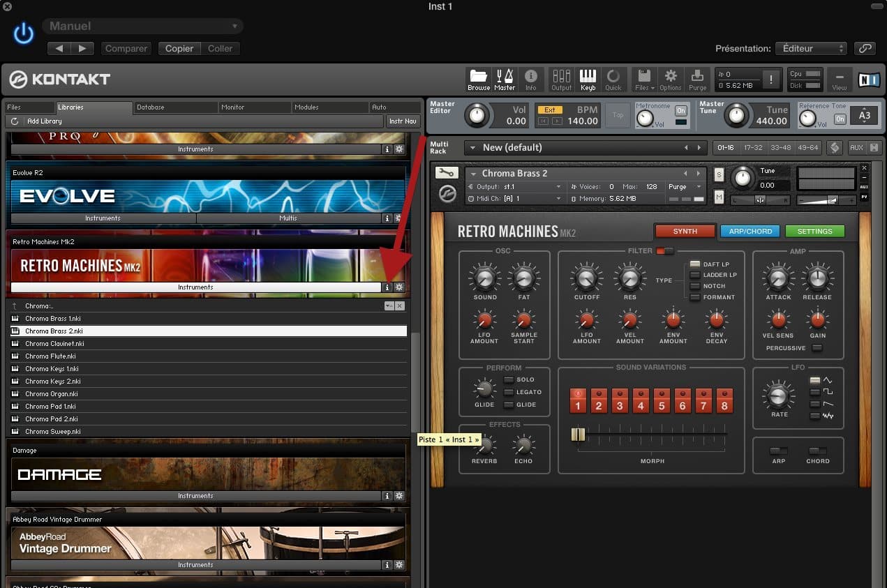The image size is (887, 588).
Task: Click the panic exclamation button
Action: [x=771, y=80]
